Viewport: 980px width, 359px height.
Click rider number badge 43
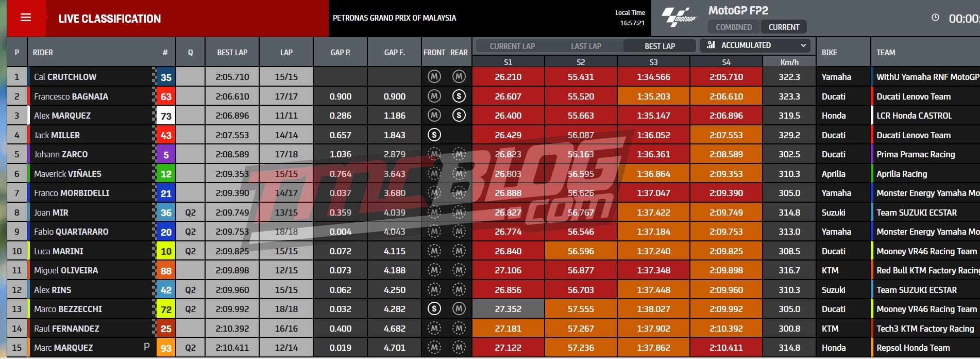166,135
